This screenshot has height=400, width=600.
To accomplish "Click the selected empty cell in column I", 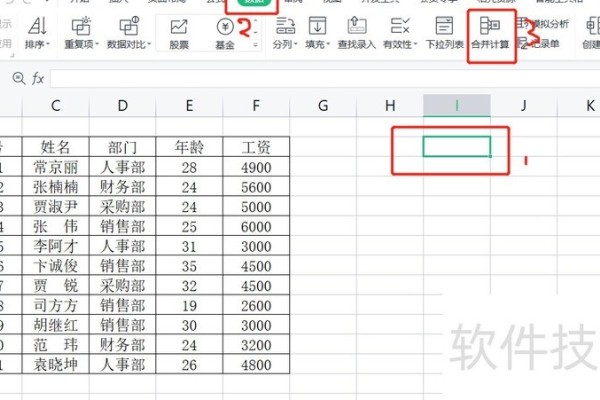I will coord(457,147).
